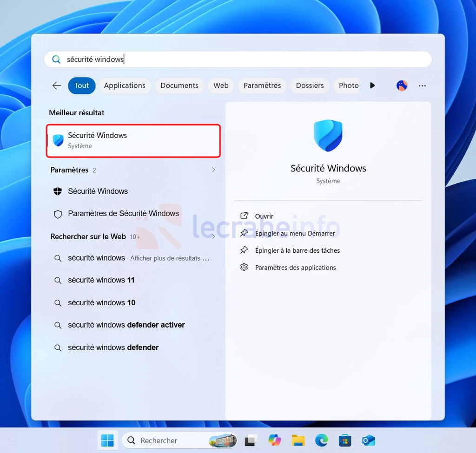
Task: Select the Applications filter tab
Action: point(125,85)
